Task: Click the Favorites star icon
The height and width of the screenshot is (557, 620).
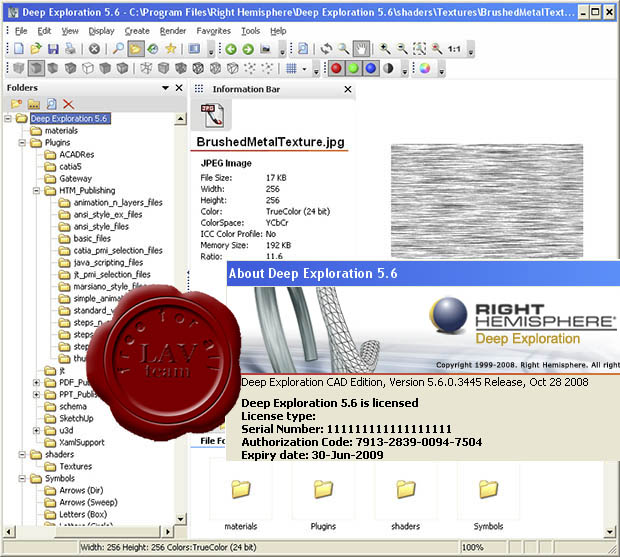Action: (171, 49)
